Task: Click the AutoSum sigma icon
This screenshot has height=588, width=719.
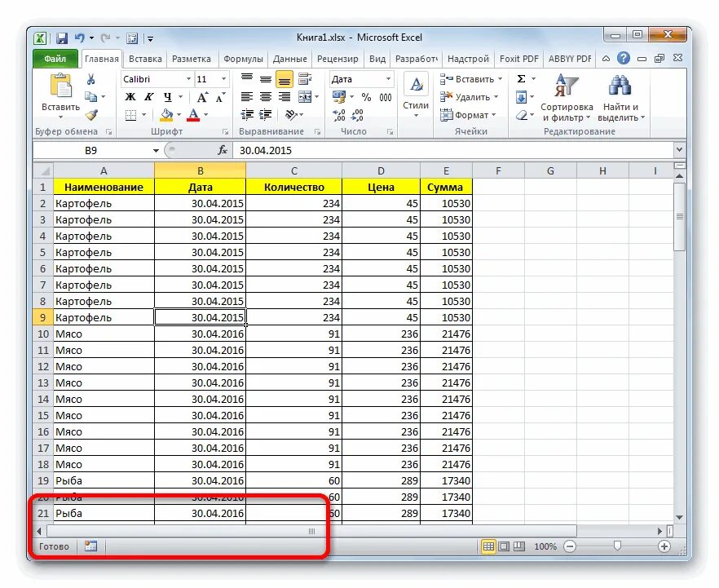Action: tap(522, 79)
